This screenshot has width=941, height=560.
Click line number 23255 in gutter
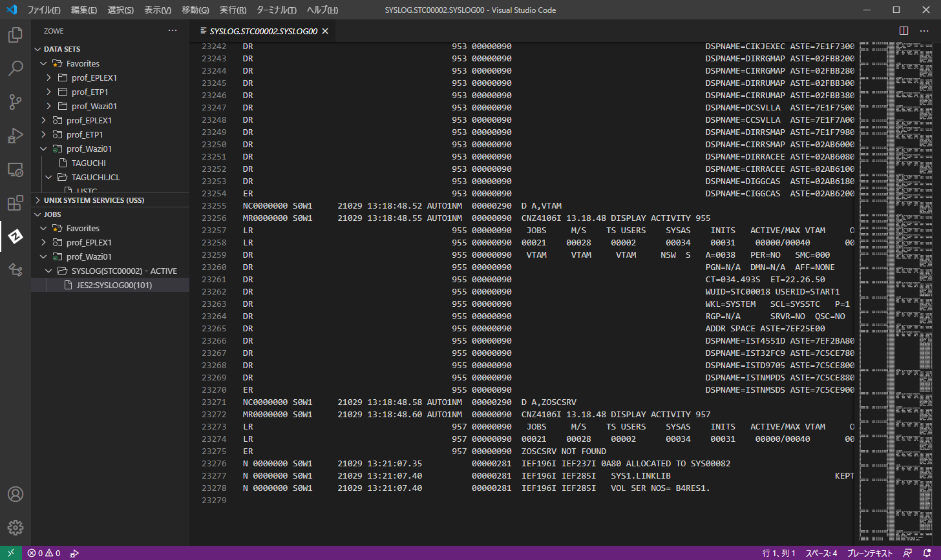point(214,205)
